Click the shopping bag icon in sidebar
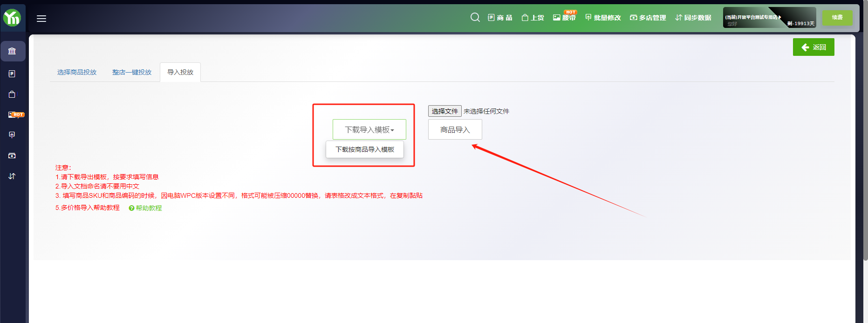 click(x=12, y=94)
